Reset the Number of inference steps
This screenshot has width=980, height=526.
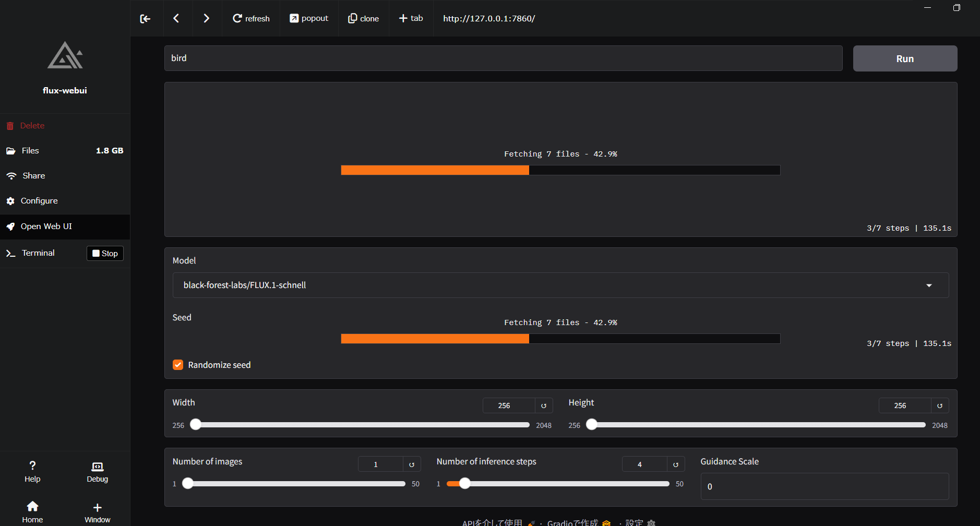click(x=676, y=464)
